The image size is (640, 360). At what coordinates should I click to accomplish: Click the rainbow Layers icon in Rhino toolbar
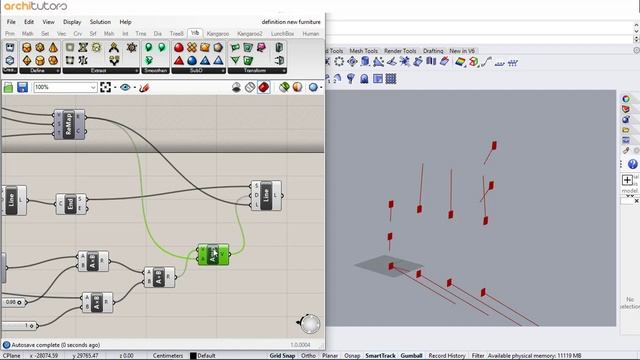[460, 62]
